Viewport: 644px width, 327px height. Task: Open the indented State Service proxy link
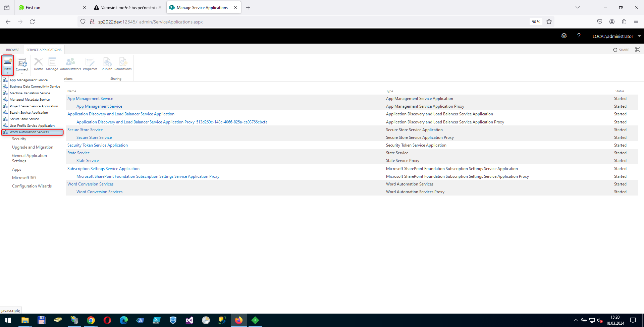(88, 161)
